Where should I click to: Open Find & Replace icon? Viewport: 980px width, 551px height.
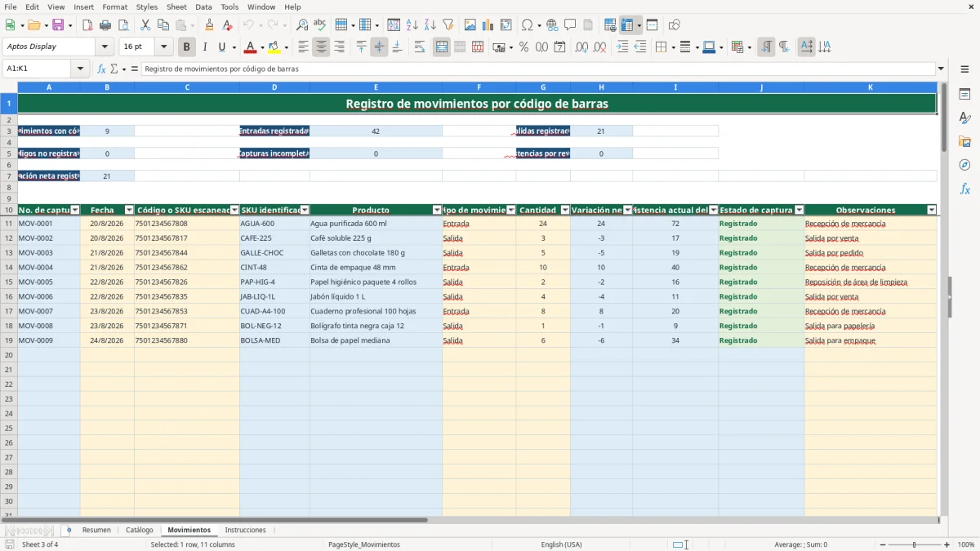pos(302,25)
